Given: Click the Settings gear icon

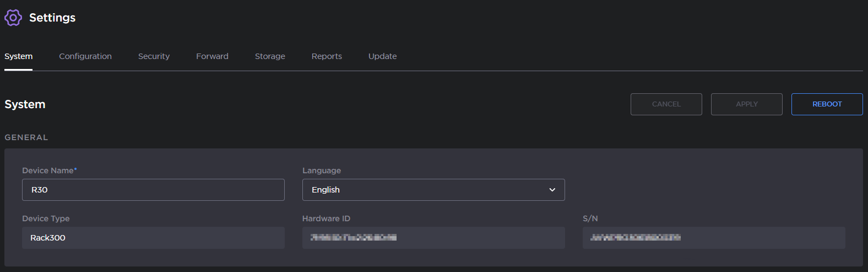Looking at the screenshot, I should pyautogui.click(x=13, y=18).
